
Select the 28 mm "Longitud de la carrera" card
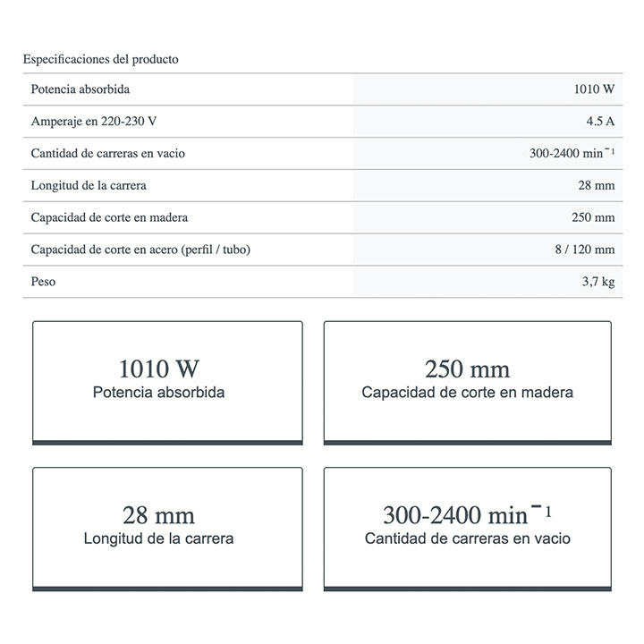click(167, 528)
